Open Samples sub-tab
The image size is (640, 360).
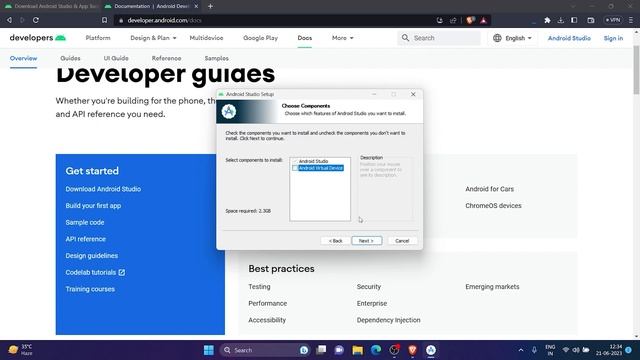216,58
